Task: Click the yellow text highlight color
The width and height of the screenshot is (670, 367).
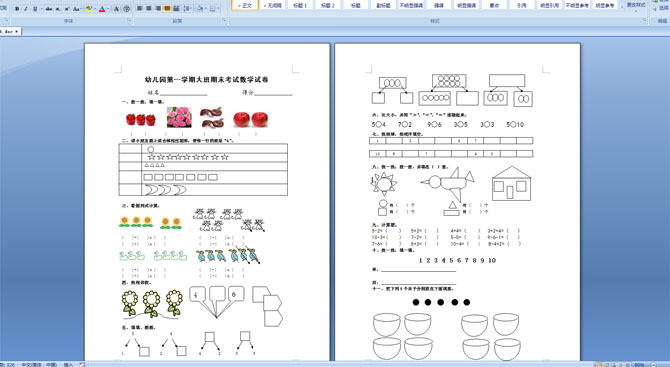Action: coord(89,9)
